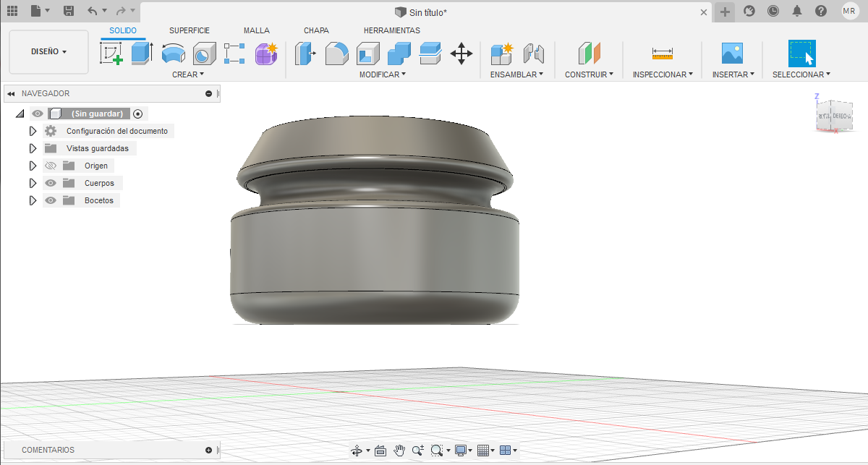Open the CONSTRUIR dropdown menu
This screenshot has width=868, height=465.
tap(589, 74)
